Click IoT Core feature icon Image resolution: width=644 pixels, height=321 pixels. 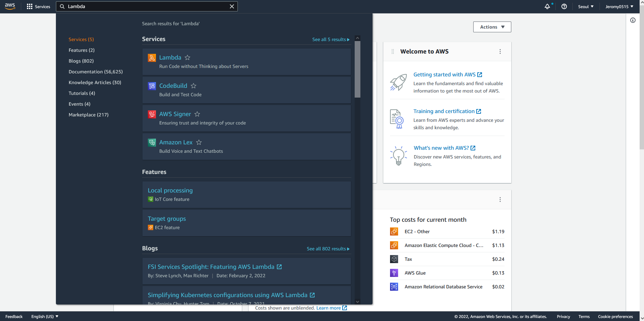click(x=151, y=199)
